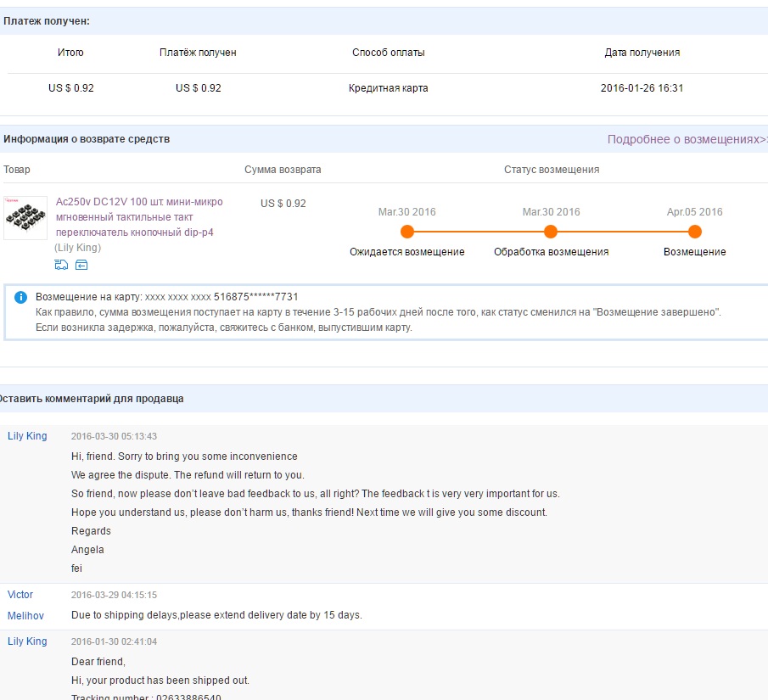Click the Ожидается возмещение timeline dot

407,232
